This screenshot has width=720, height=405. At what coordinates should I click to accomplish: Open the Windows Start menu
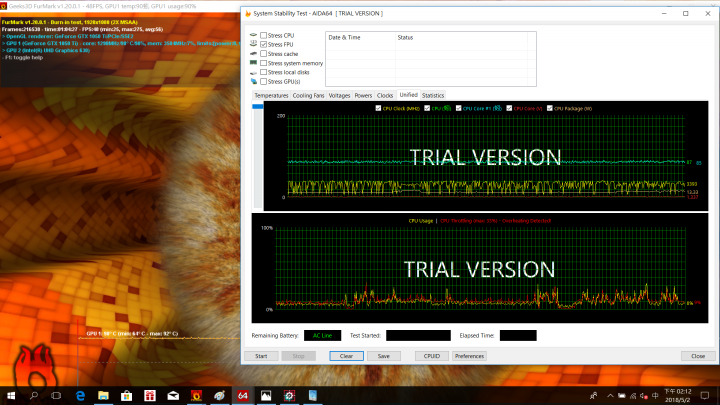coord(11,395)
